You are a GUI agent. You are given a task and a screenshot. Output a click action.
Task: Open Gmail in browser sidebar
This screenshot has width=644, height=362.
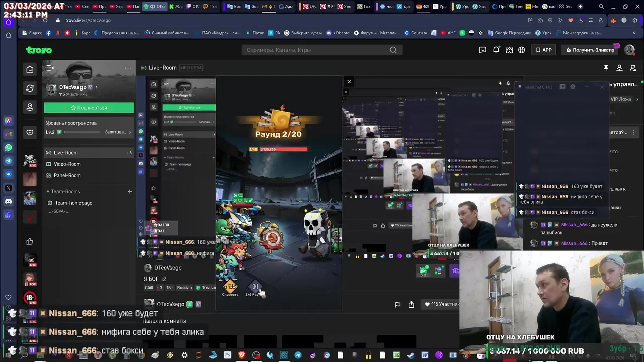click(x=8, y=134)
